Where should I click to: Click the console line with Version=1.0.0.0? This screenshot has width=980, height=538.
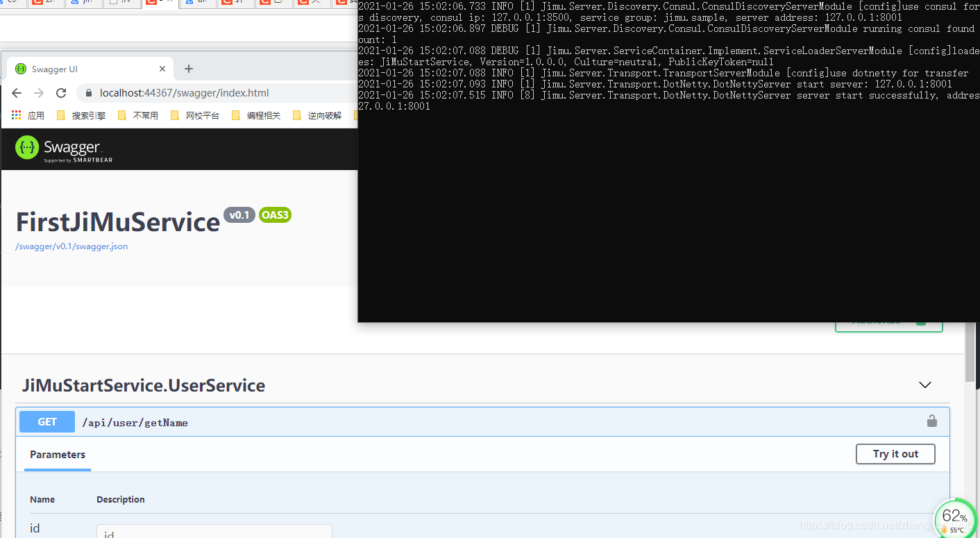pos(566,62)
